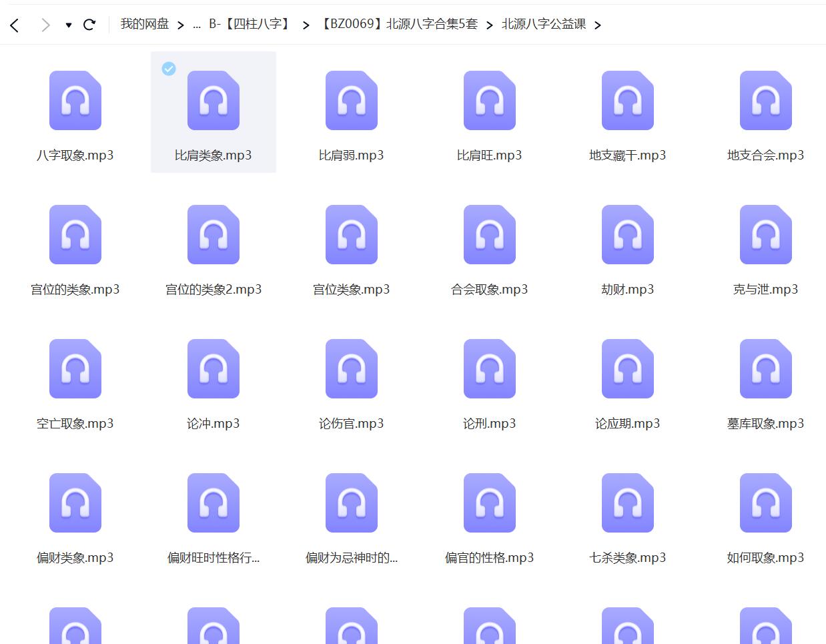Screen dimensions: 826x644
Task: Open B-【四柱八字】 breadcrumb folder
Action: [250, 24]
